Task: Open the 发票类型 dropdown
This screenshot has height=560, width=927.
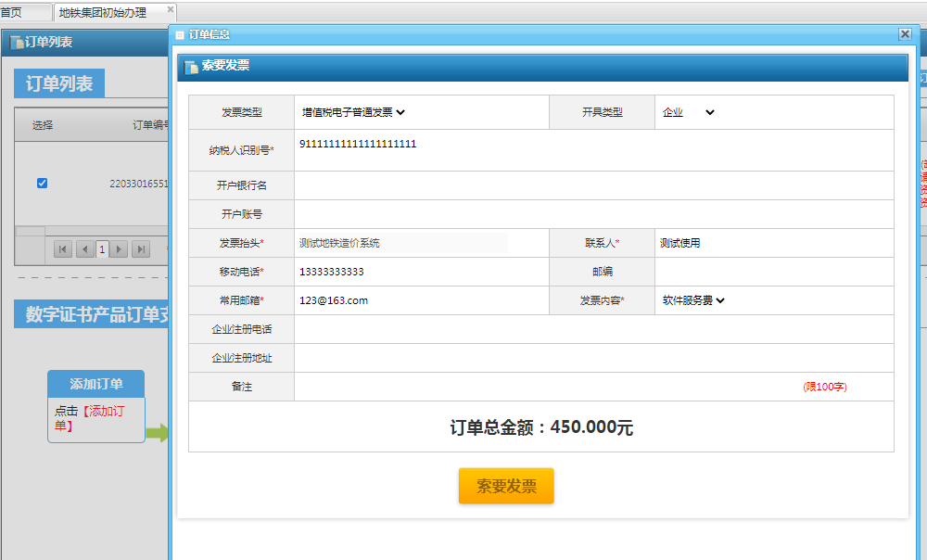Action: pos(353,112)
